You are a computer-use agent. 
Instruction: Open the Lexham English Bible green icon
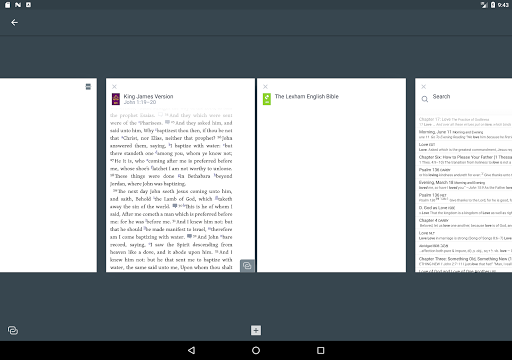tap(267, 99)
